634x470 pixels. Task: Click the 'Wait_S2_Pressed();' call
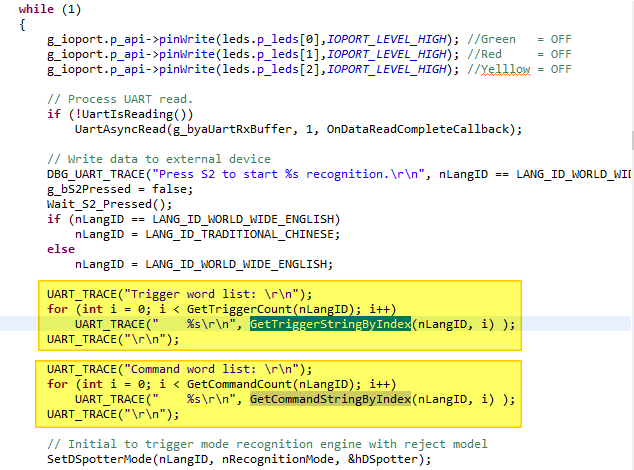point(110,204)
